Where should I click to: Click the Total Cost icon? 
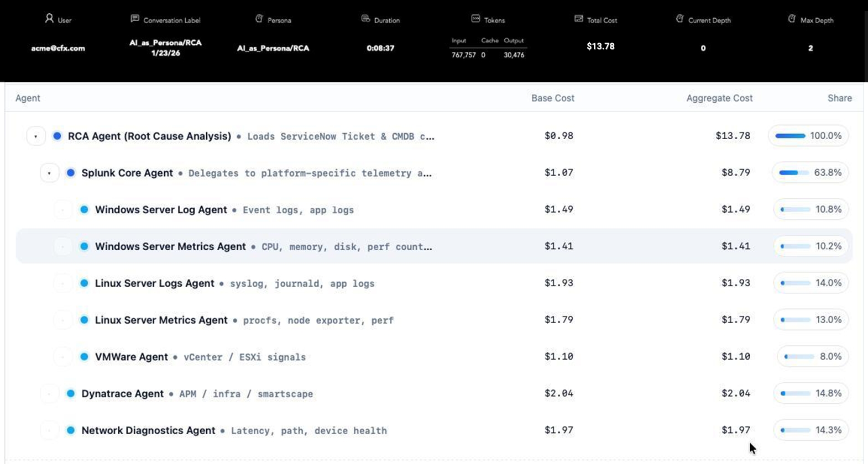[x=579, y=19]
